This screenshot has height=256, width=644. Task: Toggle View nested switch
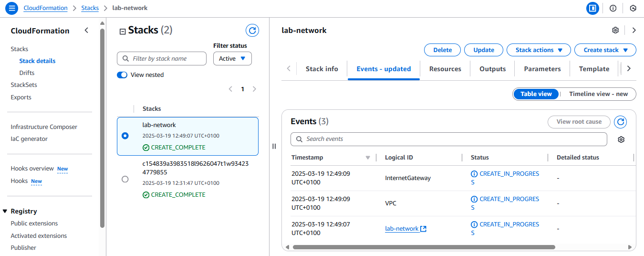(x=122, y=75)
